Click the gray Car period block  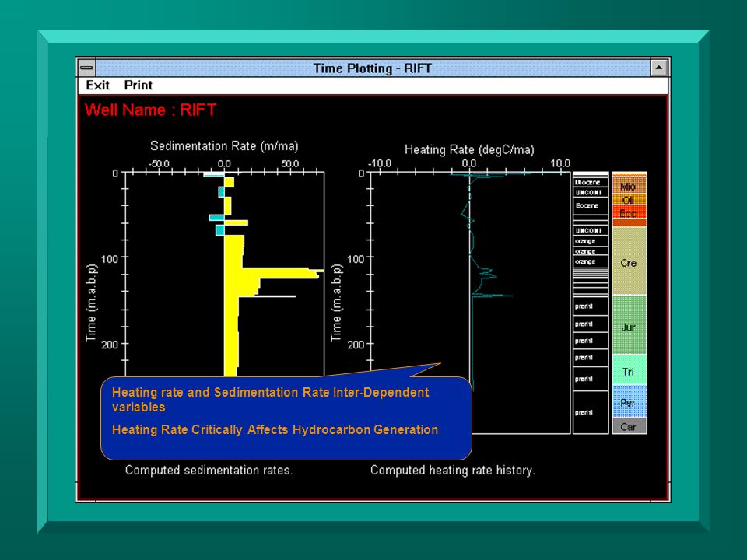[629, 426]
